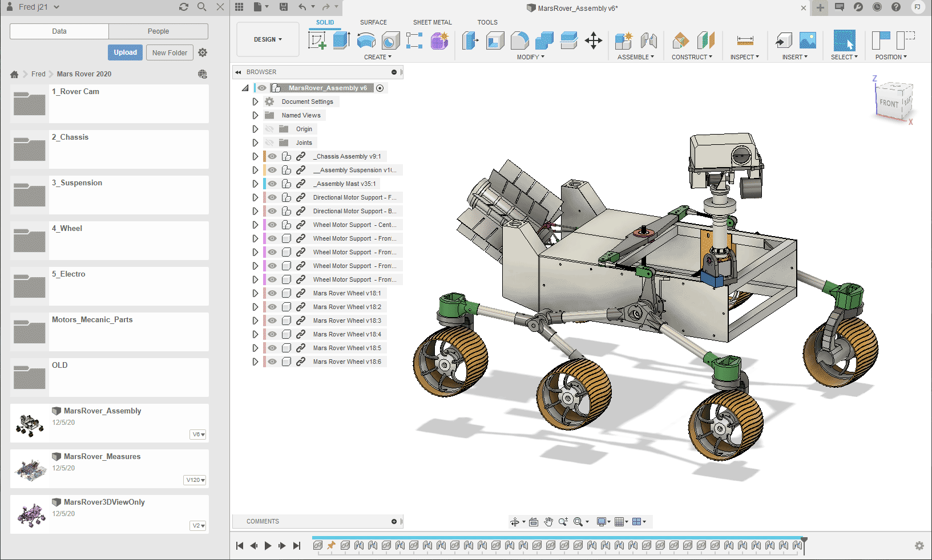Open the DESIGN workspace dropdown
932x560 pixels.
[x=268, y=39]
